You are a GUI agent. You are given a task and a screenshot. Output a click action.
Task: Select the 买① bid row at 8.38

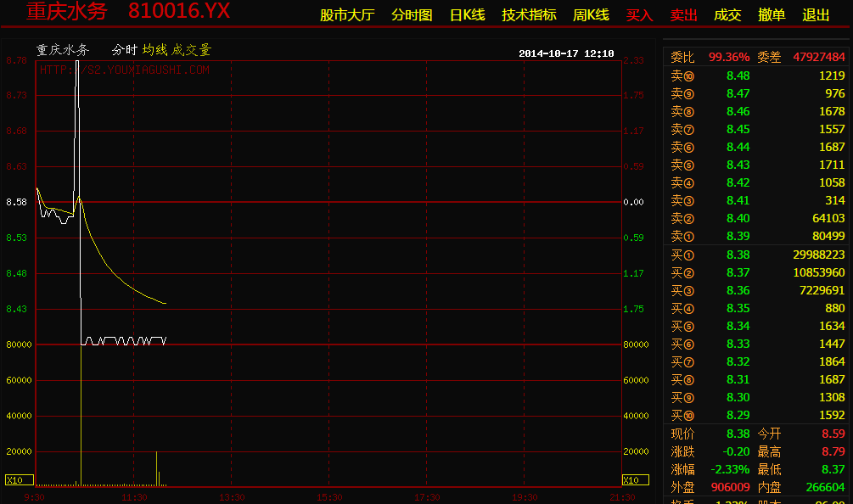click(757, 255)
